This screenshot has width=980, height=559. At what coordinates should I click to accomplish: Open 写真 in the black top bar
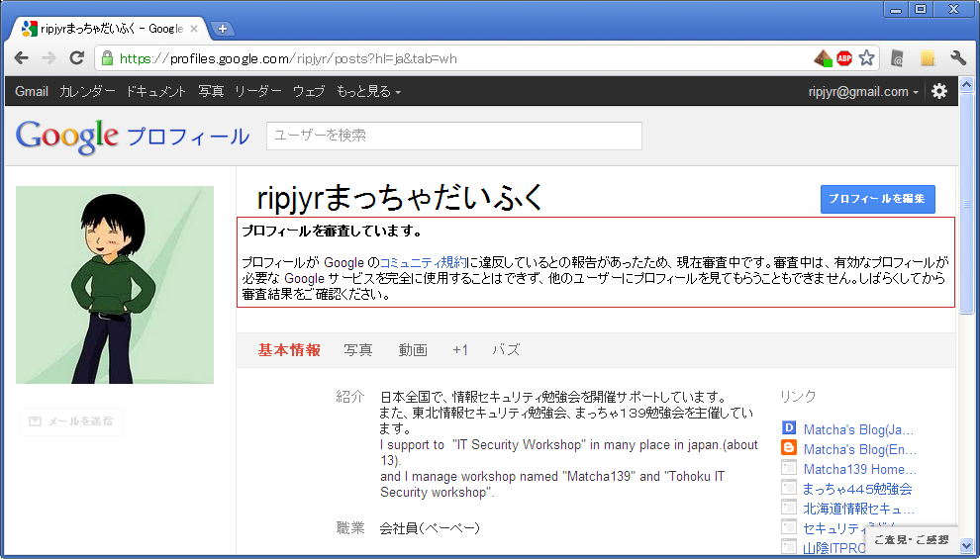click(x=211, y=92)
